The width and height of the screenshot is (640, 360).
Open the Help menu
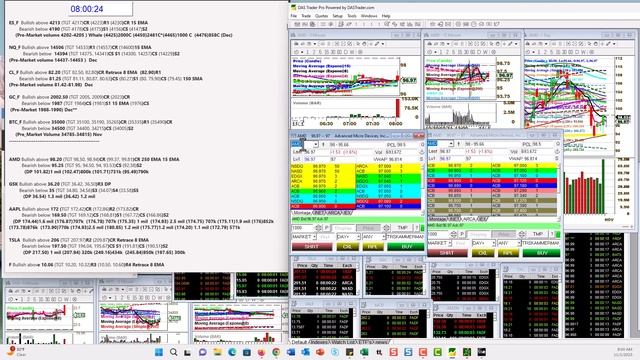386,16
